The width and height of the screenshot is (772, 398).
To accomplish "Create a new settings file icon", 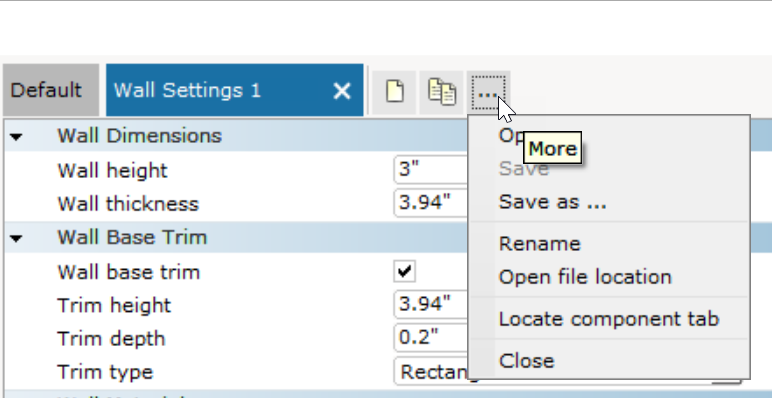I will (x=394, y=92).
